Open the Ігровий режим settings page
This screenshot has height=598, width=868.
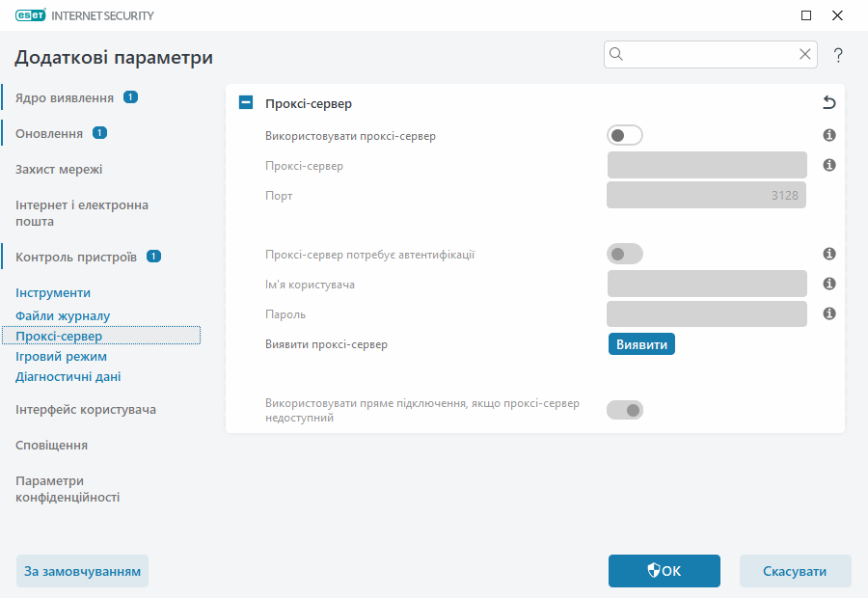(x=62, y=356)
